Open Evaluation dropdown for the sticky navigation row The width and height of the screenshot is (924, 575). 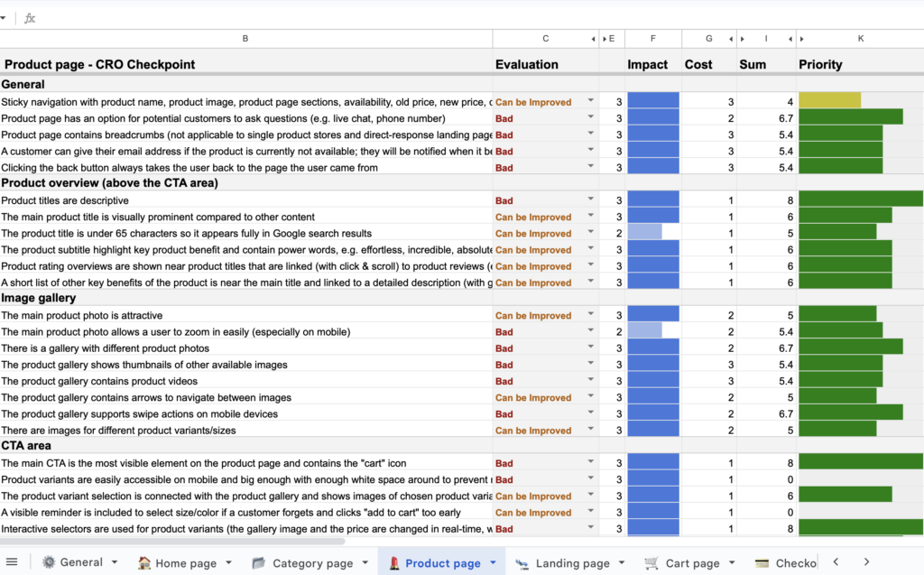591,102
